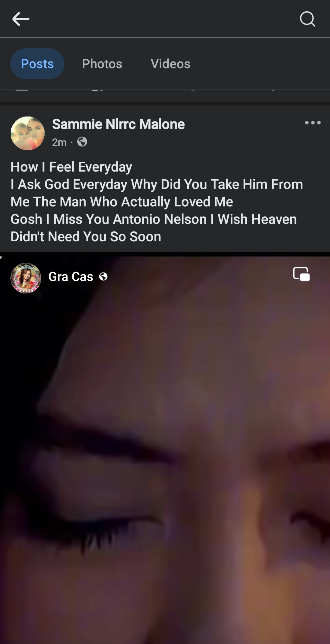Go back using the top-left arrow
This screenshot has height=644, width=330.
(x=21, y=19)
